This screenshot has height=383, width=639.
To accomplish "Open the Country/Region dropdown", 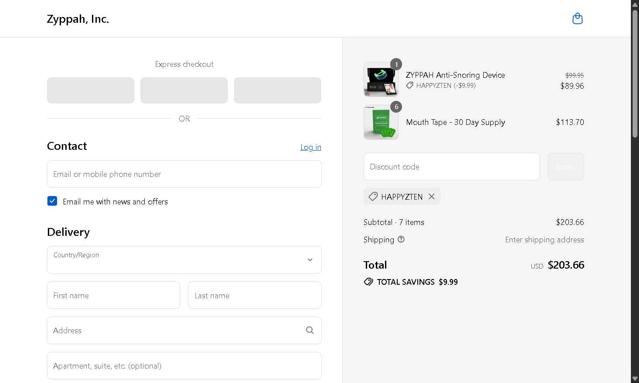I will click(184, 260).
